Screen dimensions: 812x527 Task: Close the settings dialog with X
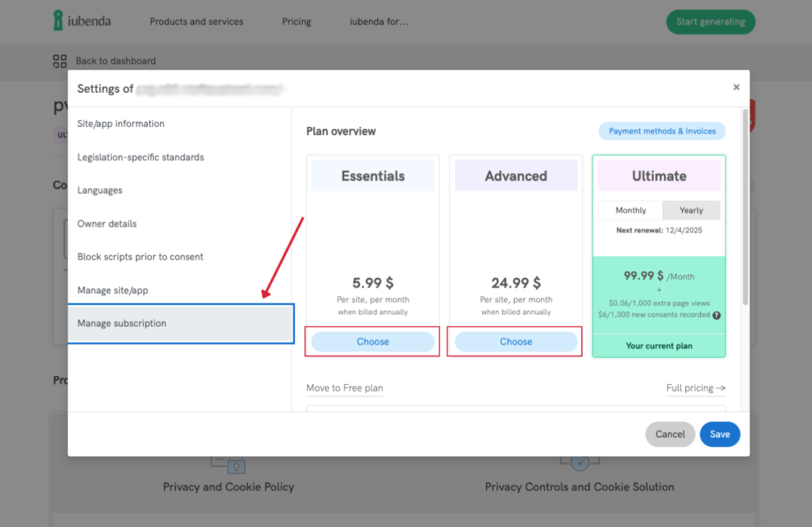coord(736,87)
